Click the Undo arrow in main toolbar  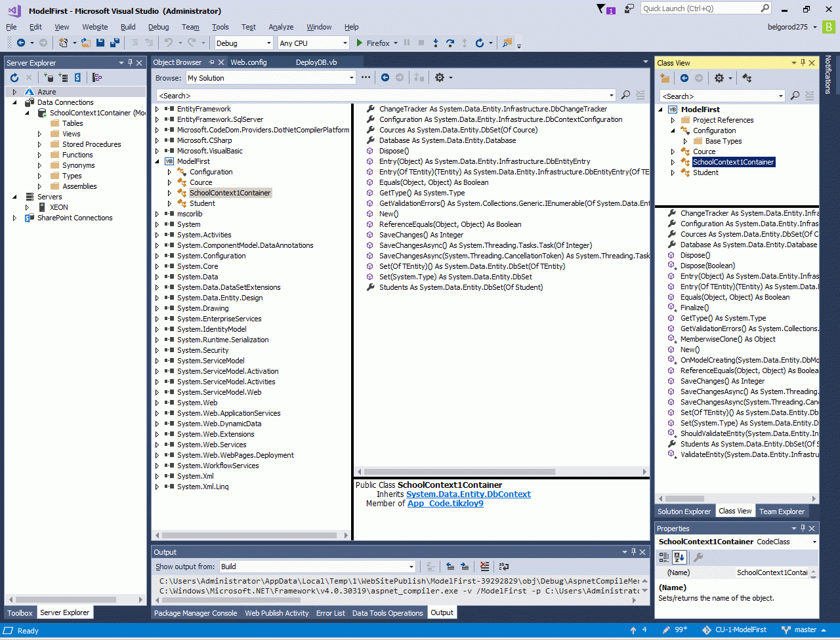coord(168,43)
